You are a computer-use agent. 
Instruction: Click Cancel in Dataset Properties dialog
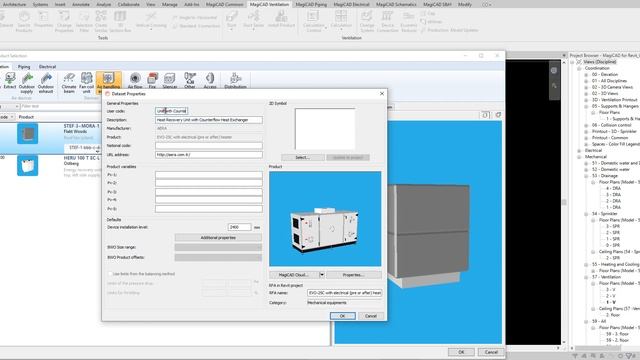[x=371, y=316]
